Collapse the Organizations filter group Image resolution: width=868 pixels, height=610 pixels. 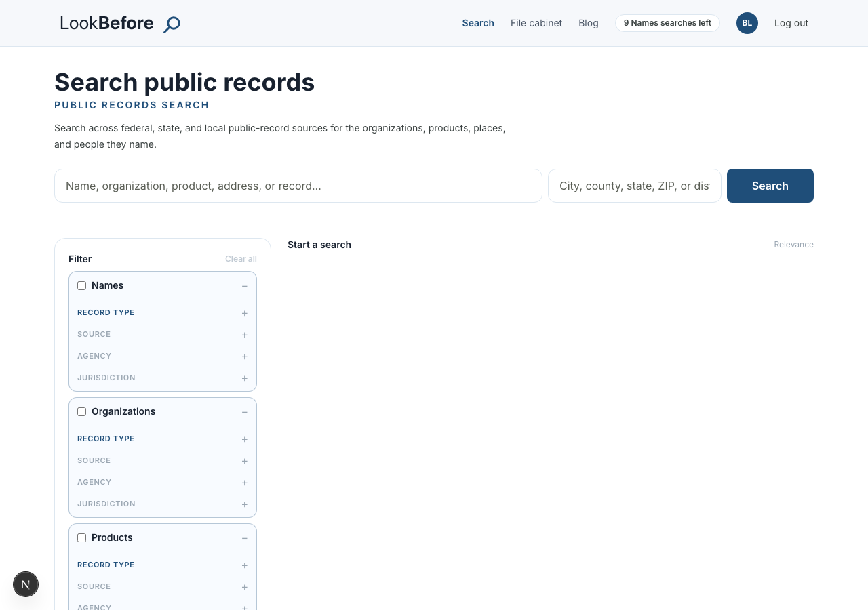tap(245, 412)
